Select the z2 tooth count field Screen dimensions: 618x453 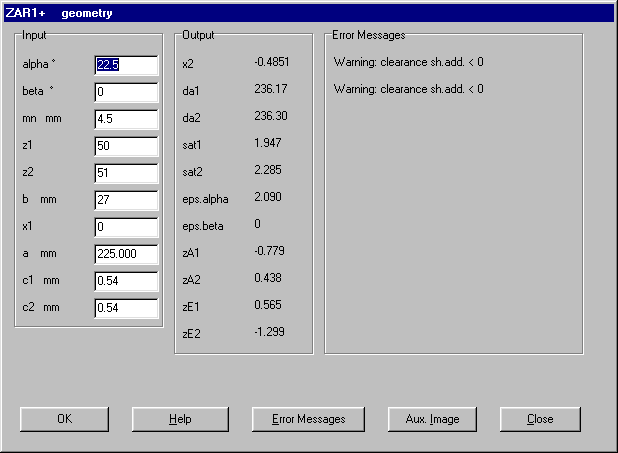click(126, 173)
